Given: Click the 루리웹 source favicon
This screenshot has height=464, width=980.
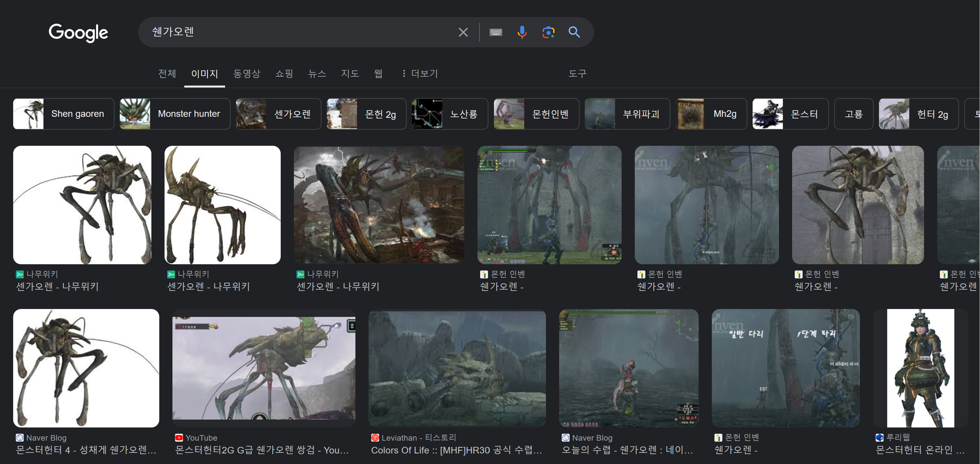Looking at the screenshot, I should click(x=880, y=438).
